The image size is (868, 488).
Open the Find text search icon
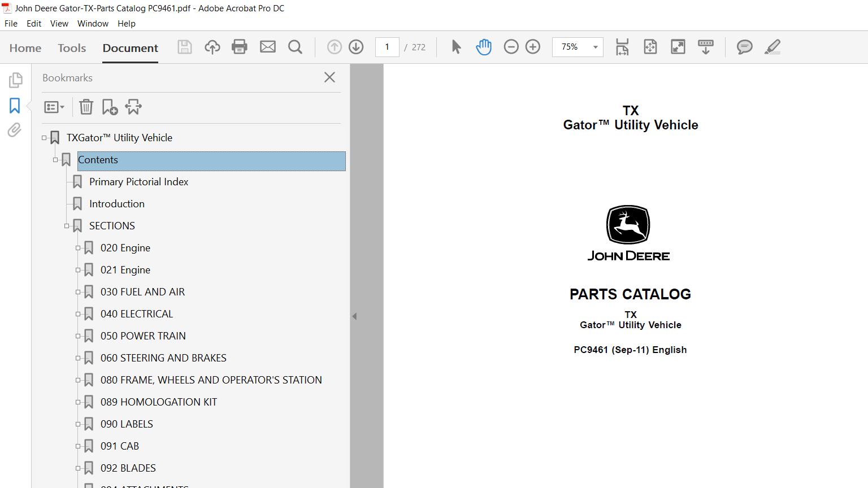[295, 47]
